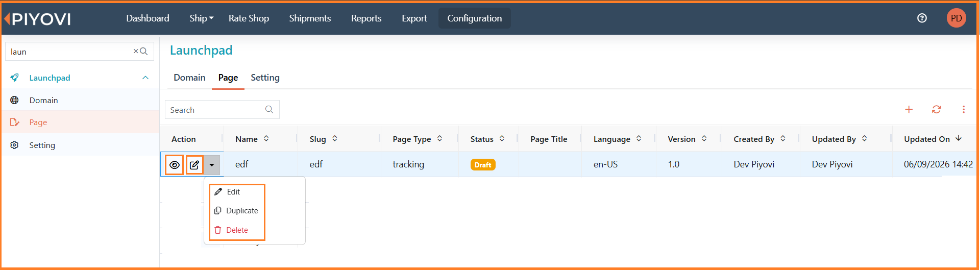Go to Dashboard
The image size is (980, 270).
pos(148,18)
